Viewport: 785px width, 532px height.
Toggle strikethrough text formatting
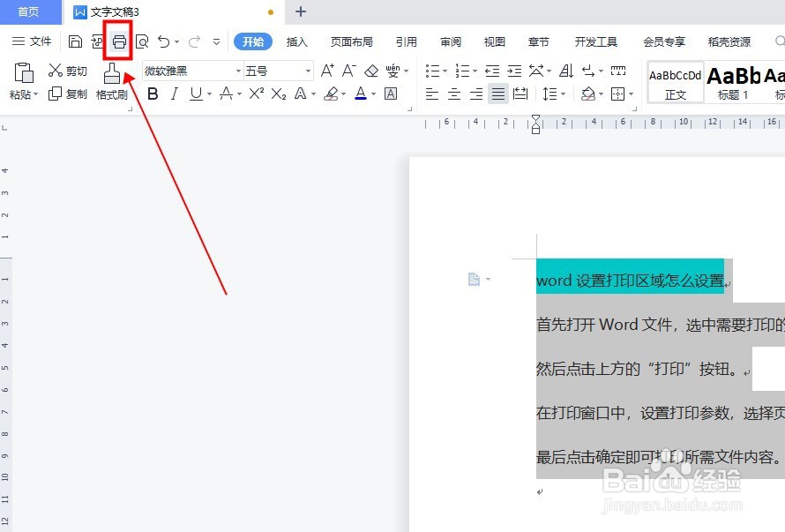coord(226,94)
